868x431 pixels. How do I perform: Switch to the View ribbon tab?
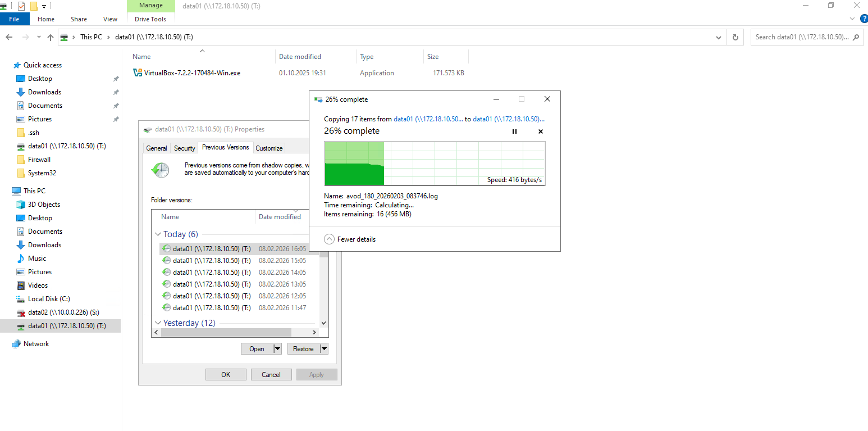coord(111,19)
